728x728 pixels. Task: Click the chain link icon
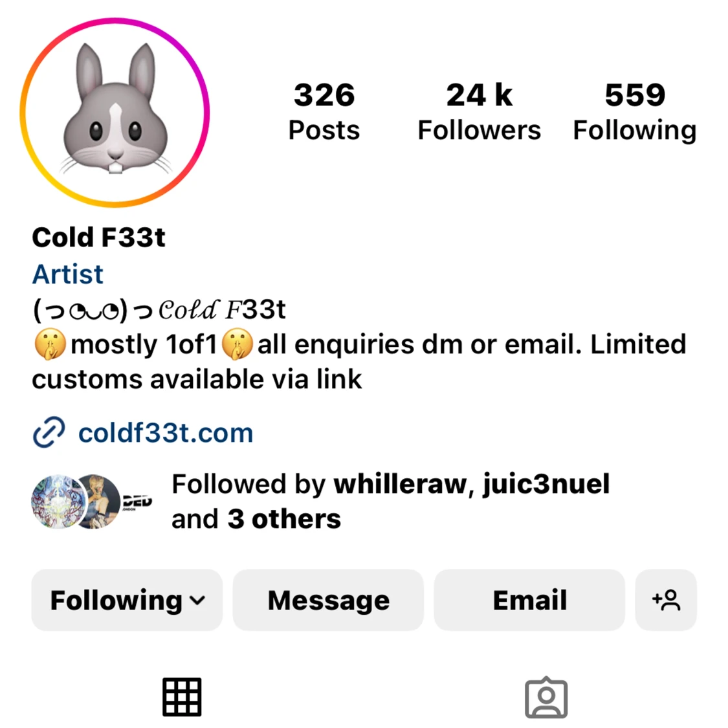pyautogui.click(x=49, y=432)
